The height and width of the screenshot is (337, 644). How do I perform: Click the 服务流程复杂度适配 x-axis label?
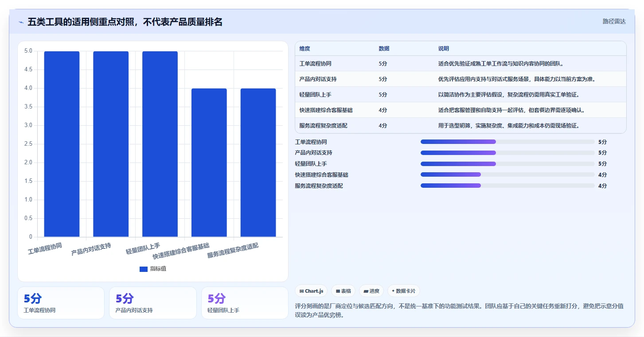tap(233, 251)
